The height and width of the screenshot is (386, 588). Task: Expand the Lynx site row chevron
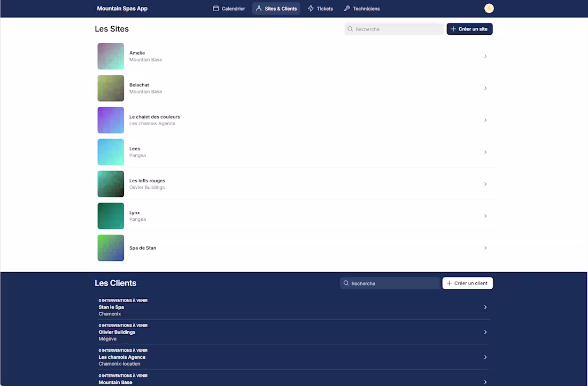click(485, 216)
